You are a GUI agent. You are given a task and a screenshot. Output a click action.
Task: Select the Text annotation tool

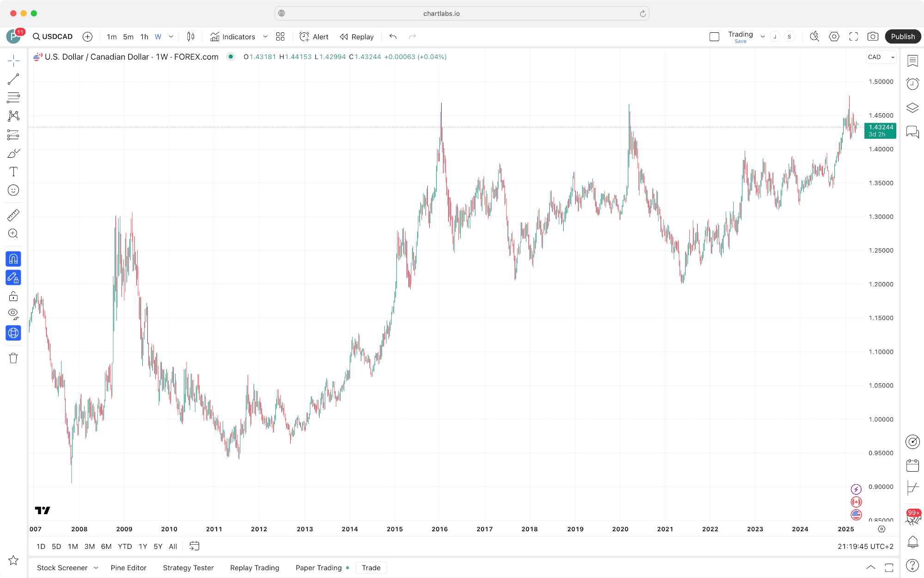(13, 172)
